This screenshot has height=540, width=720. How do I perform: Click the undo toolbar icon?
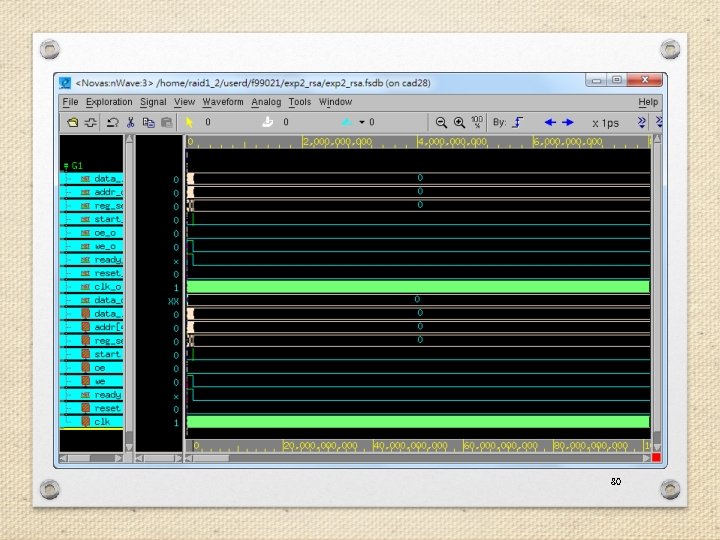pyautogui.click(x=112, y=123)
